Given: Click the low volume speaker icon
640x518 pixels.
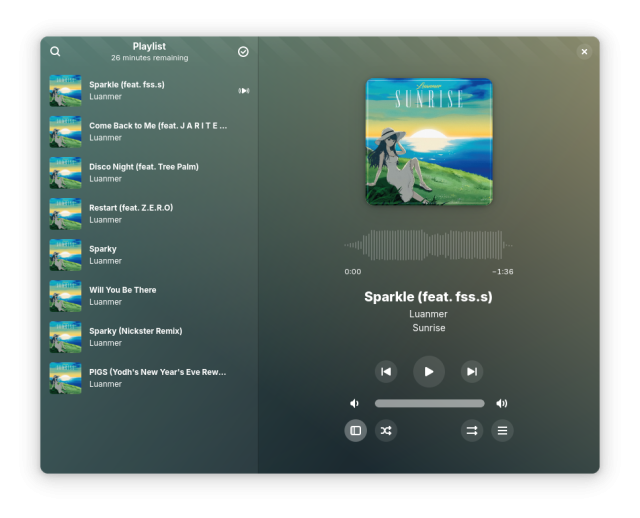Looking at the screenshot, I should (354, 404).
